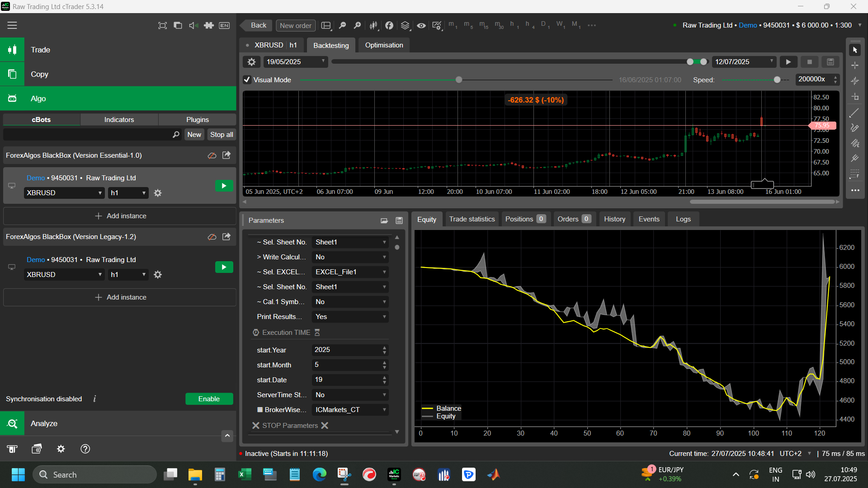Open backtest start date 19/05/2025 dropdown
The width and height of the screenshot is (868, 488).
click(x=296, y=62)
